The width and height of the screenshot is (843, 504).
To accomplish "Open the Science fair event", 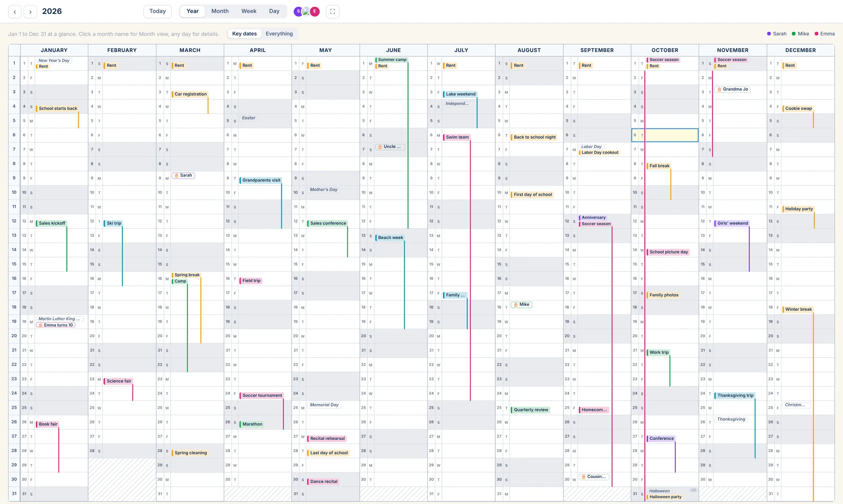I will 118,381.
